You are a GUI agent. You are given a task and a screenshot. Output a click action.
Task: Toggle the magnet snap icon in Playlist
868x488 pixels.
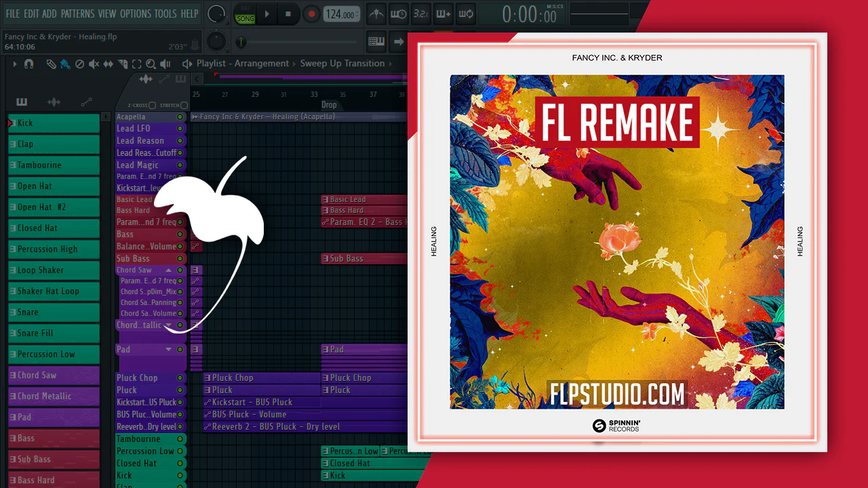tap(28, 64)
